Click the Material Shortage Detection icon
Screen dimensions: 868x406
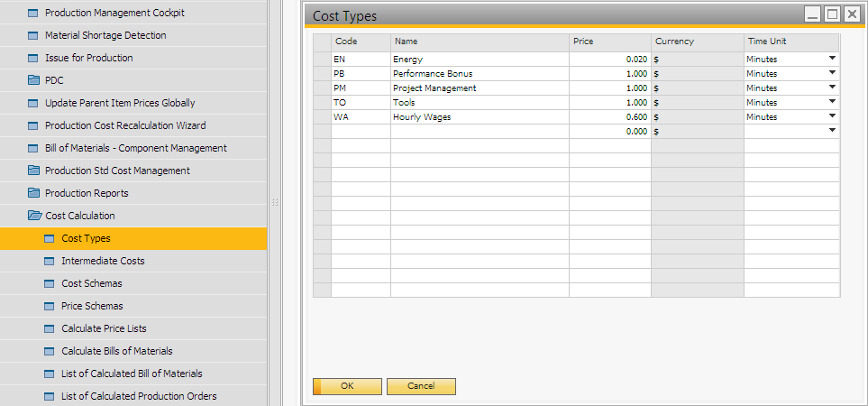tap(34, 35)
